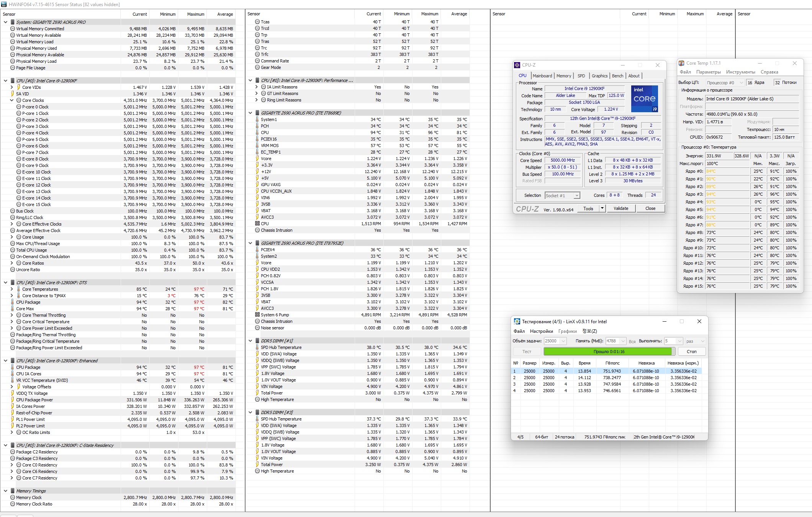This screenshot has height=517, width=812.
Task: Click the CPU-Z window title icon
Action: point(517,65)
